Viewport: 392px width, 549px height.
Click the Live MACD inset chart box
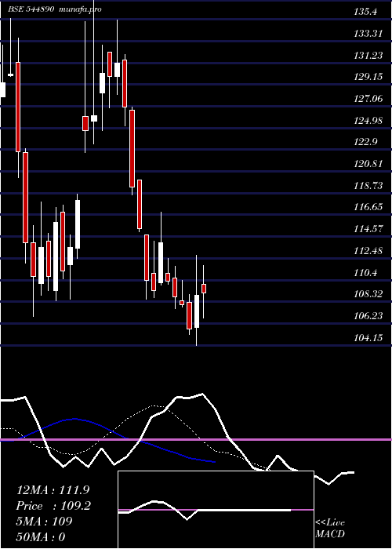pos(216,510)
